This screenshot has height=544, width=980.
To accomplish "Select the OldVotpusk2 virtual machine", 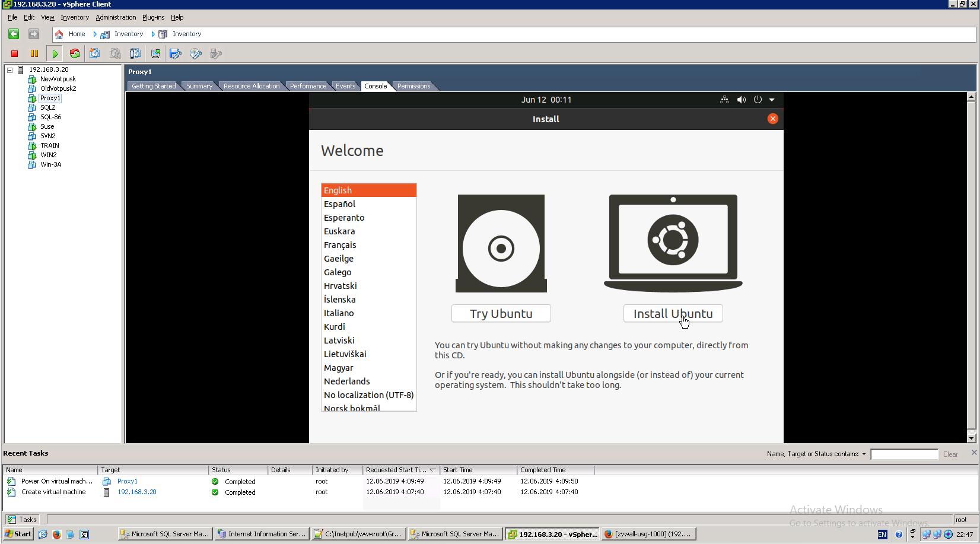I will tap(58, 89).
